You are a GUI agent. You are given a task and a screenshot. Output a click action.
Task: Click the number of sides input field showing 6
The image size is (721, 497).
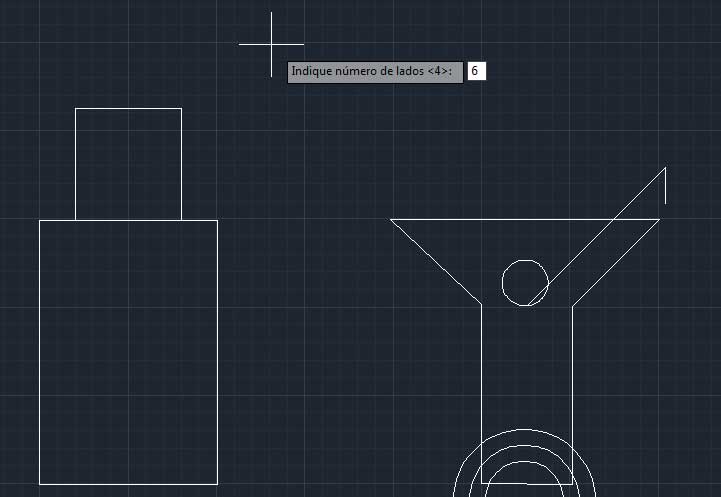point(476,71)
